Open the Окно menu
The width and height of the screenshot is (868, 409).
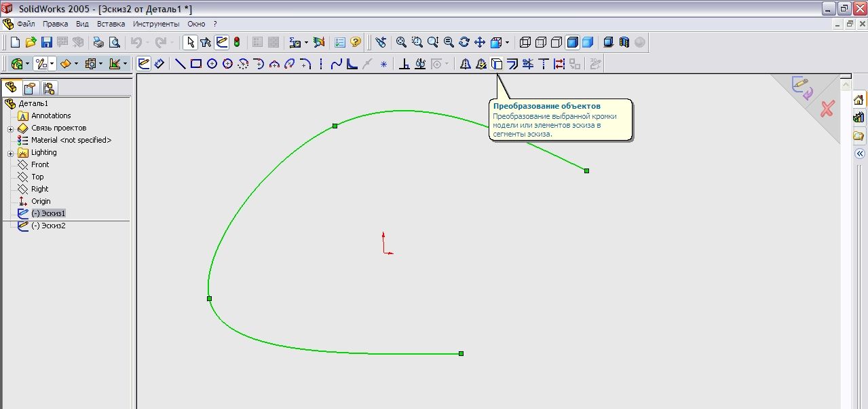coord(196,24)
